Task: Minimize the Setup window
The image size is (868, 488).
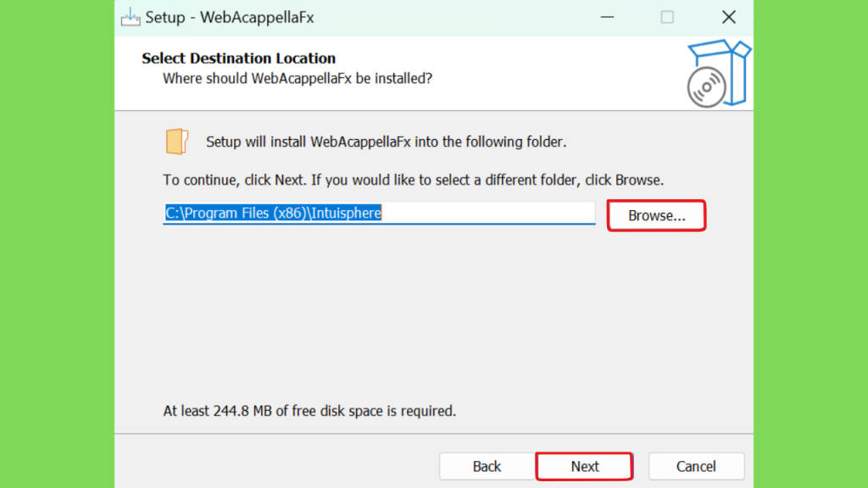Action: [607, 17]
